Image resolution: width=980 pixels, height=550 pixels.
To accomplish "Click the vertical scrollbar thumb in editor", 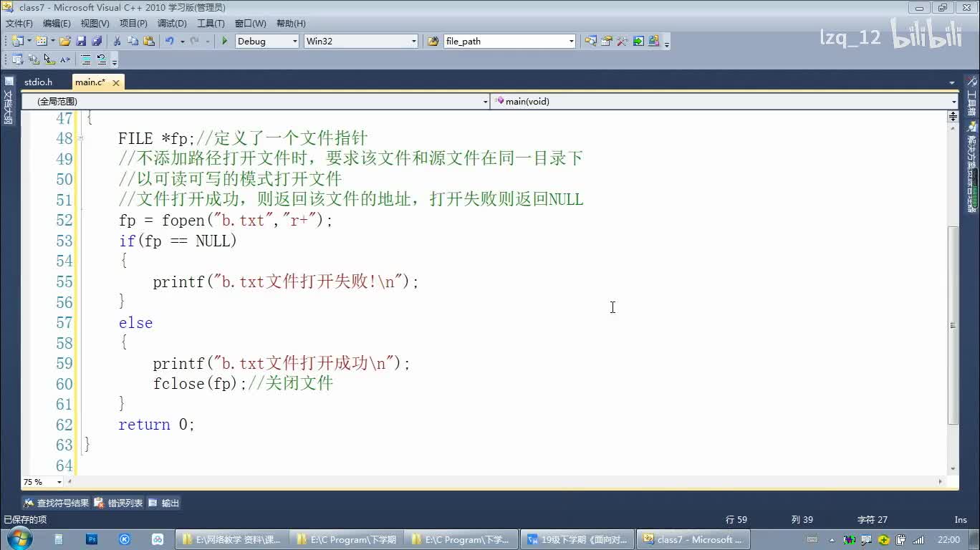I will 953,325.
